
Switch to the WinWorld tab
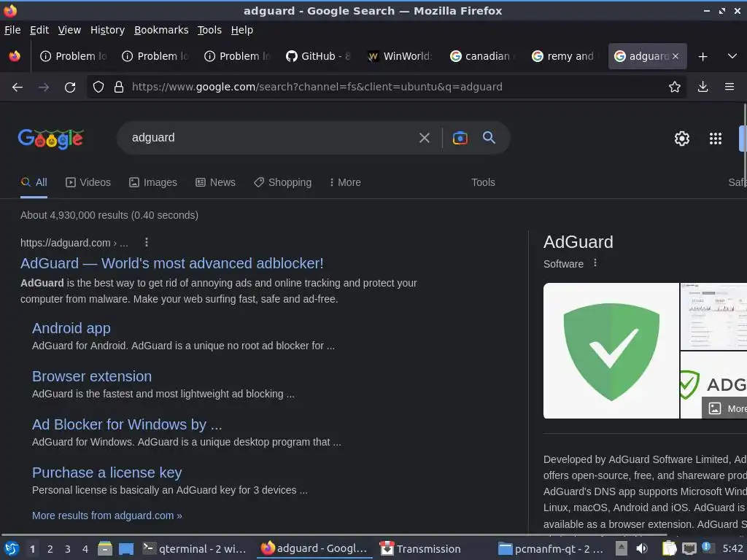coord(400,56)
